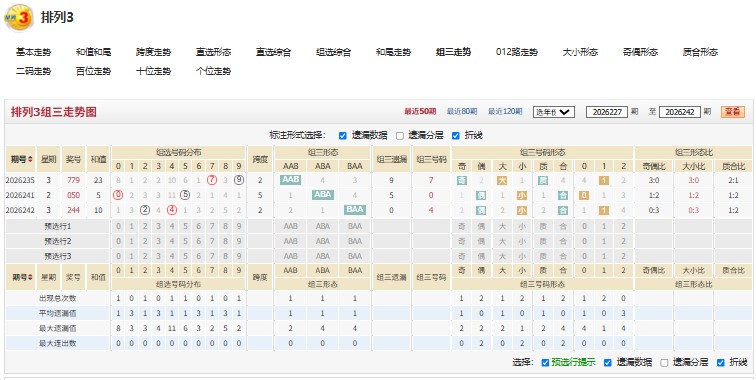The height and width of the screenshot is (380, 756).
Task: Show the 最近80期 range
Action: pos(461,111)
